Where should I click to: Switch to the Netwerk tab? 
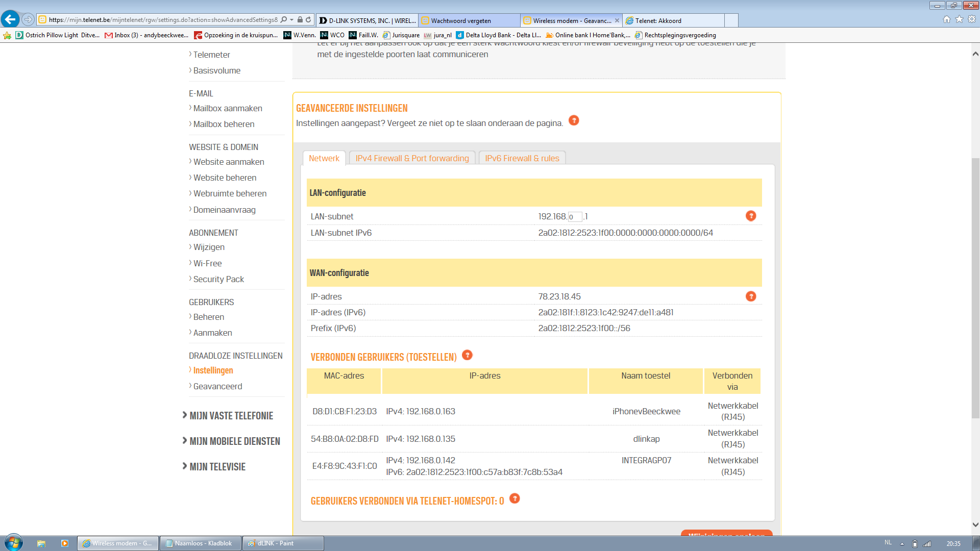click(x=324, y=158)
